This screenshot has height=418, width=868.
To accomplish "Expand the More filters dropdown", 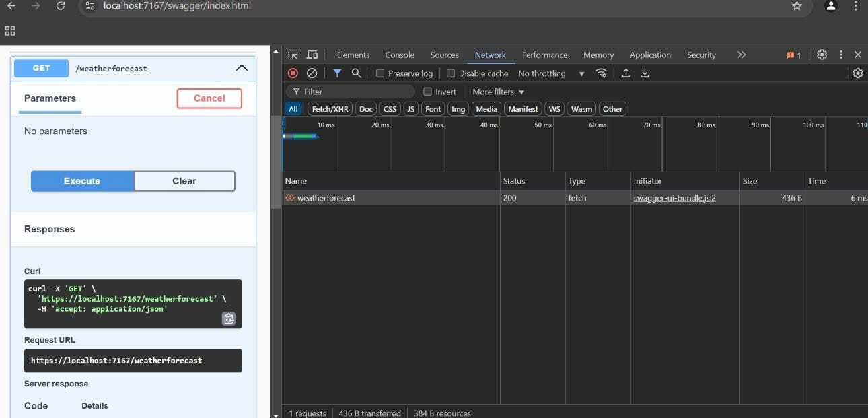I will pos(498,92).
